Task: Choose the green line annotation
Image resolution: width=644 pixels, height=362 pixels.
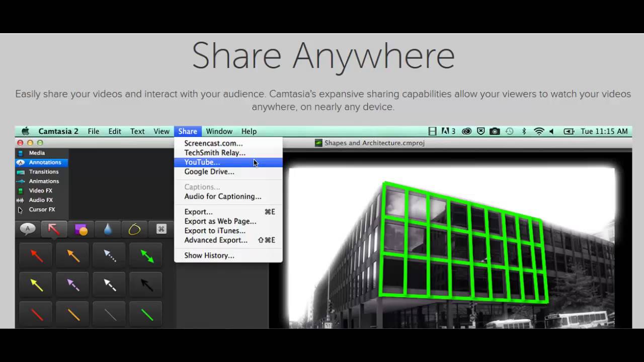Action: [146, 315]
